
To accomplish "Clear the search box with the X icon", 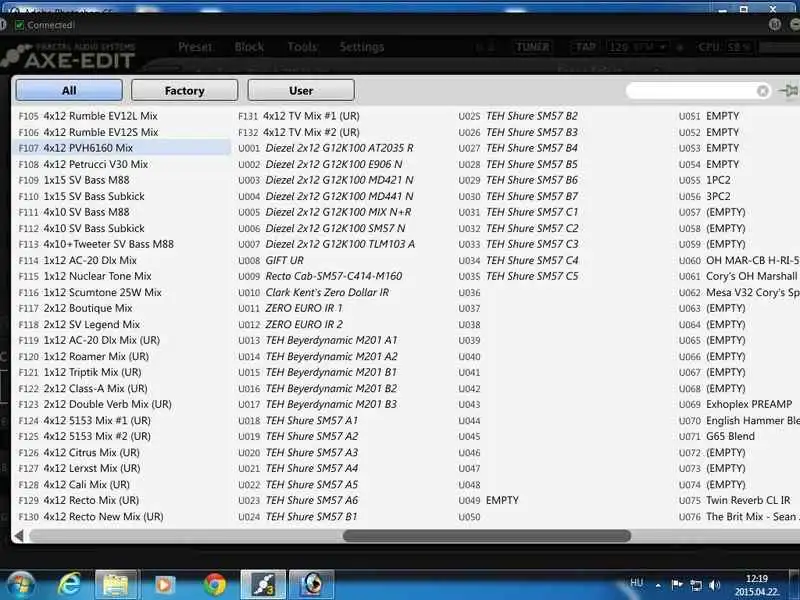I will (762, 91).
